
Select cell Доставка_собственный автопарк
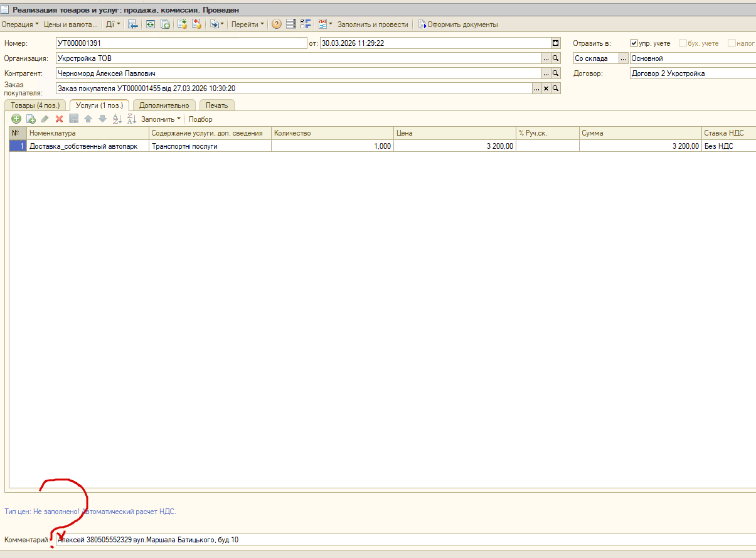[x=88, y=146]
